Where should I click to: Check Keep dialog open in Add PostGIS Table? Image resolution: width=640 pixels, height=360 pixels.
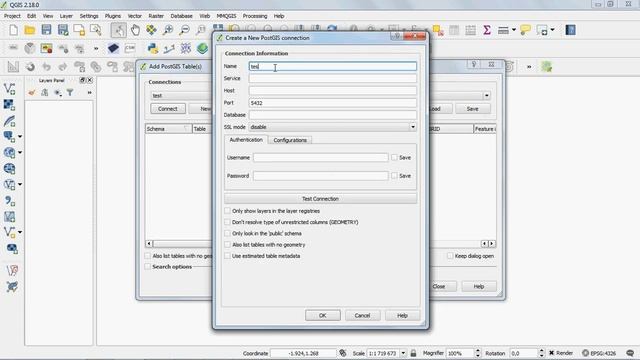(x=450, y=256)
